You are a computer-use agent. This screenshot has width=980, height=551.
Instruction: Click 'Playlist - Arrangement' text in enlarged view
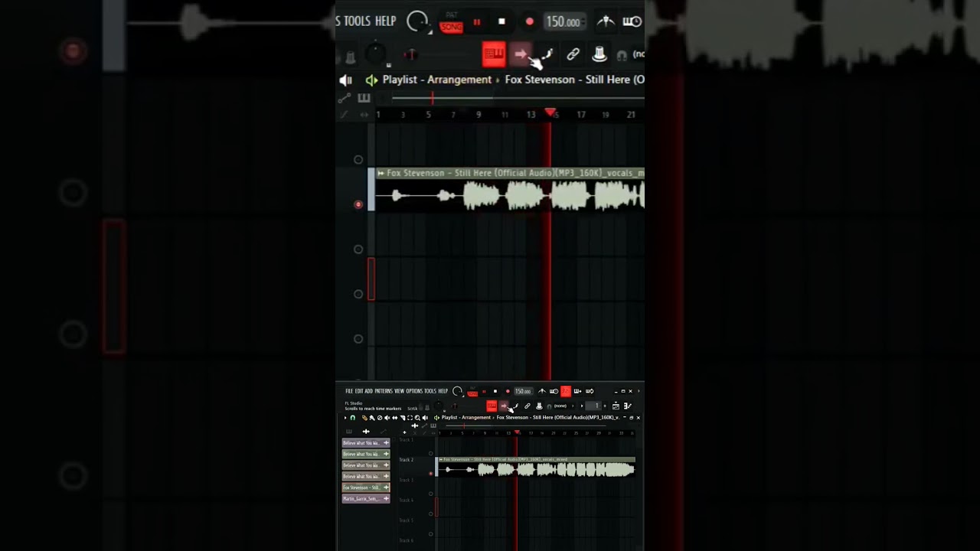tap(437, 80)
